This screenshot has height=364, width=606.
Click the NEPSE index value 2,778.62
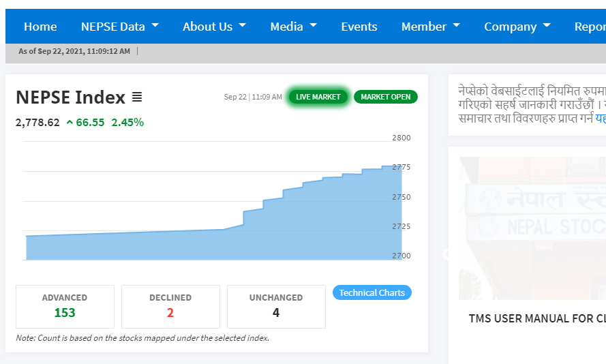click(x=37, y=123)
